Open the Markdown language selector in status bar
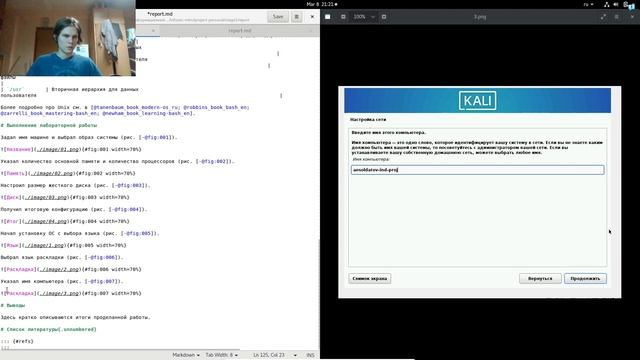640x360 pixels. [186, 355]
